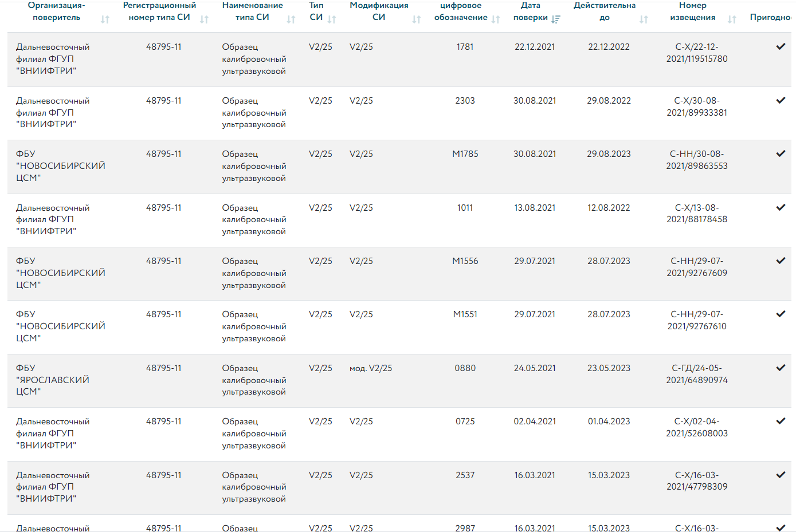Click the Дата поверки header label

point(531,11)
